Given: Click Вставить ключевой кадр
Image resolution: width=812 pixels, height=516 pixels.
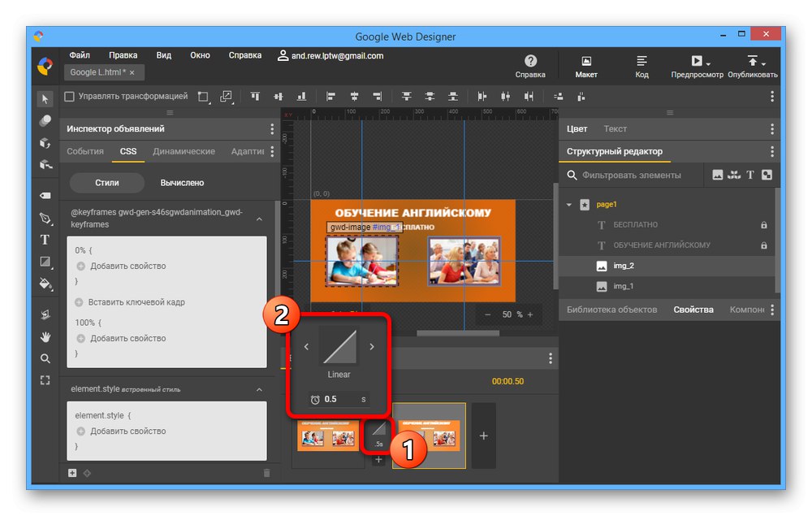Looking at the screenshot, I should pos(136,302).
